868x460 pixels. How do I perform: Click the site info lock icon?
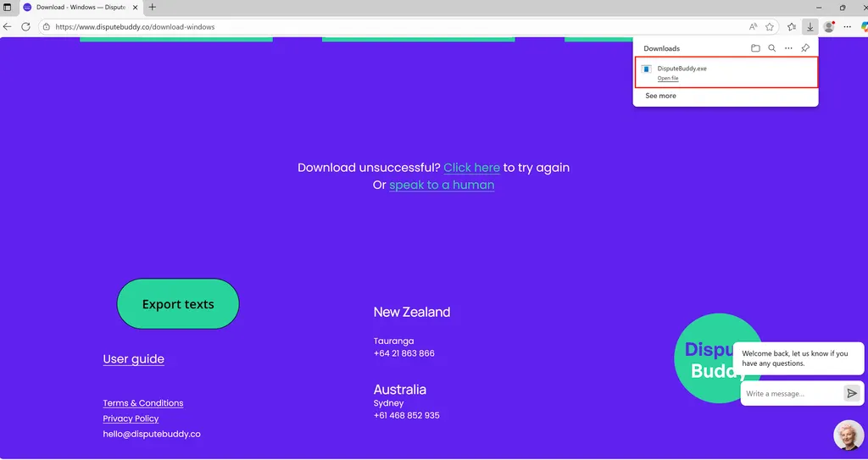pyautogui.click(x=47, y=26)
